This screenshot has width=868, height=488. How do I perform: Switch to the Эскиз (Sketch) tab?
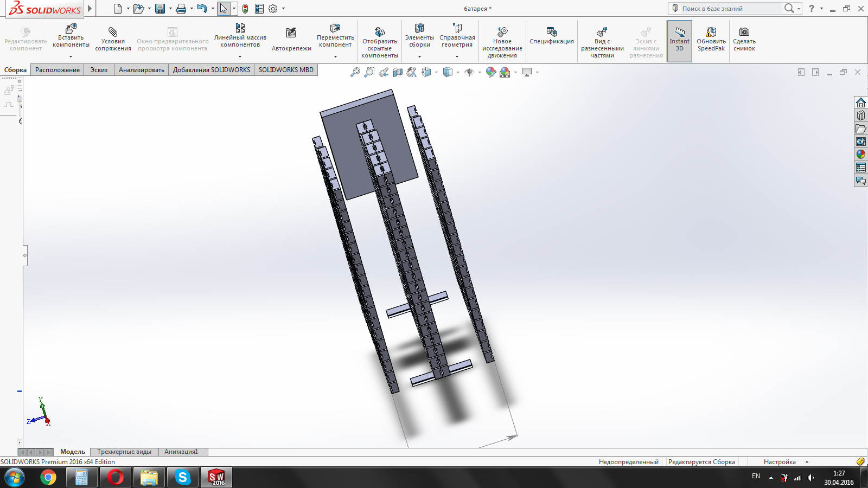tap(99, 70)
